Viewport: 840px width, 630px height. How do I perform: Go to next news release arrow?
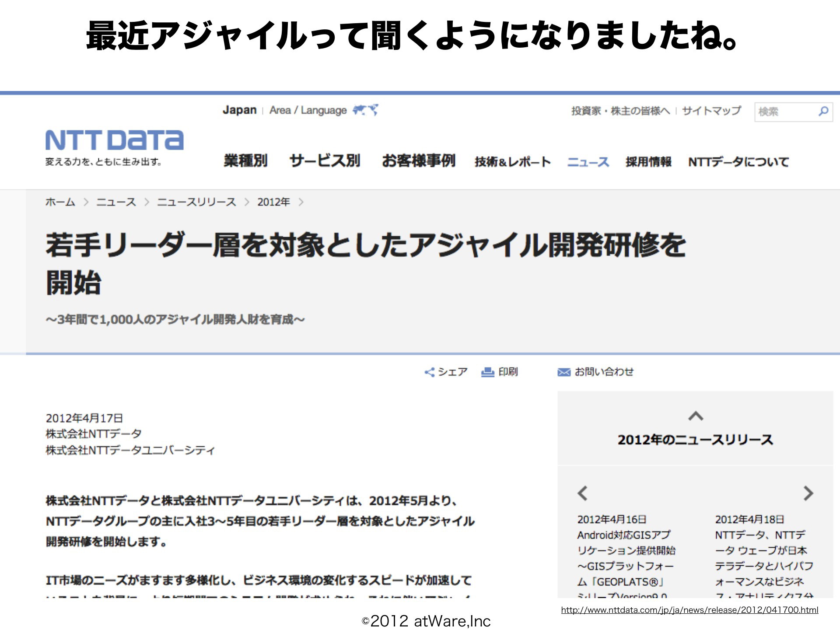click(x=808, y=493)
